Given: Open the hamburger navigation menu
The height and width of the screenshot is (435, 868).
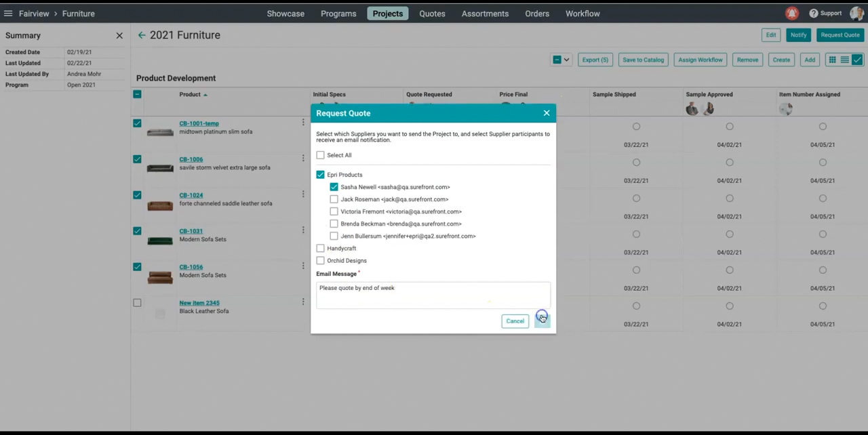Looking at the screenshot, I should click(x=8, y=14).
